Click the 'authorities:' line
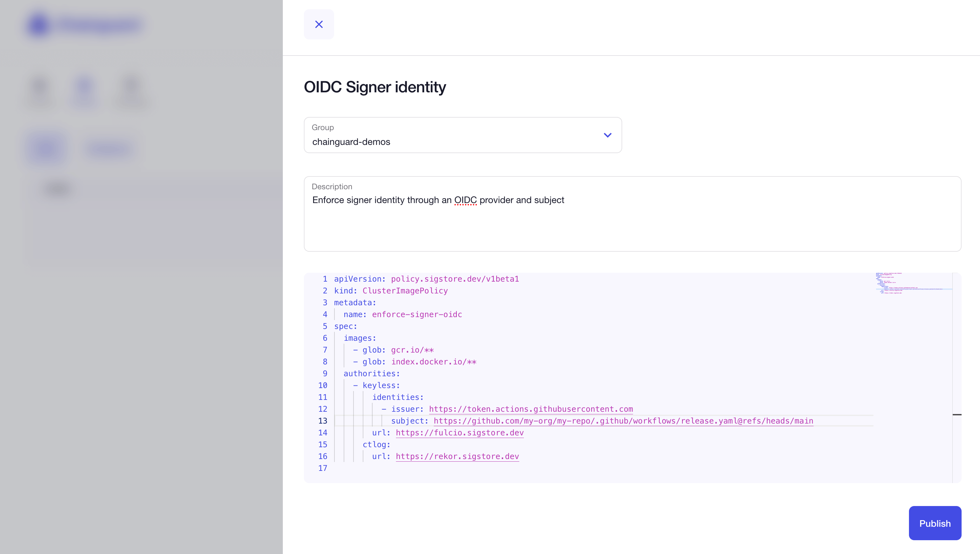 372,373
